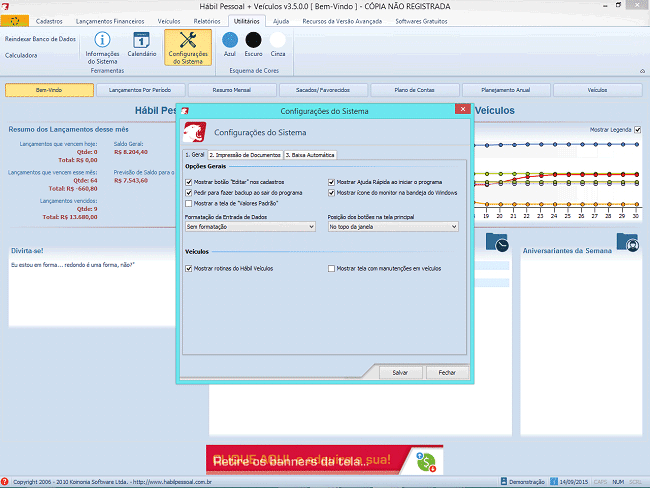Toggle Pedir para fazer backup ao sair
The width and height of the screenshot is (650, 488).
tap(189, 193)
